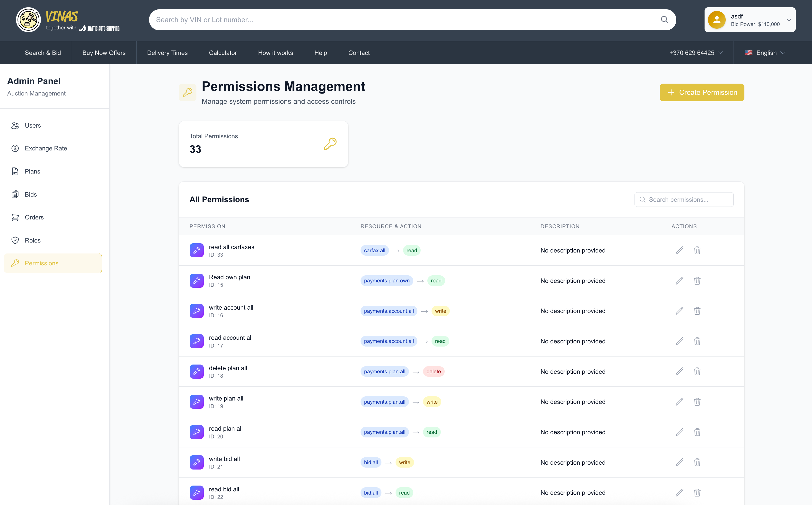This screenshot has height=505, width=812.
Task: Open the Roles admin section
Action: pos(32,241)
